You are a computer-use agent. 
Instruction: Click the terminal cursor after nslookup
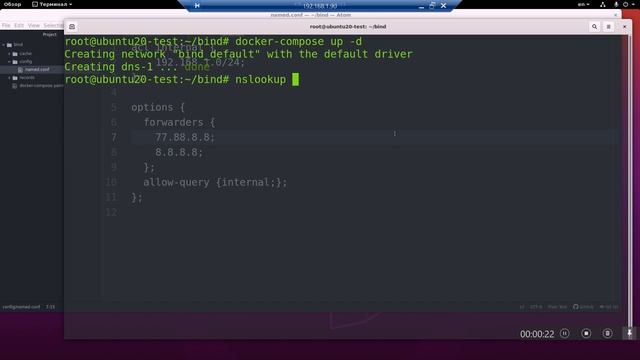pyautogui.click(x=296, y=79)
